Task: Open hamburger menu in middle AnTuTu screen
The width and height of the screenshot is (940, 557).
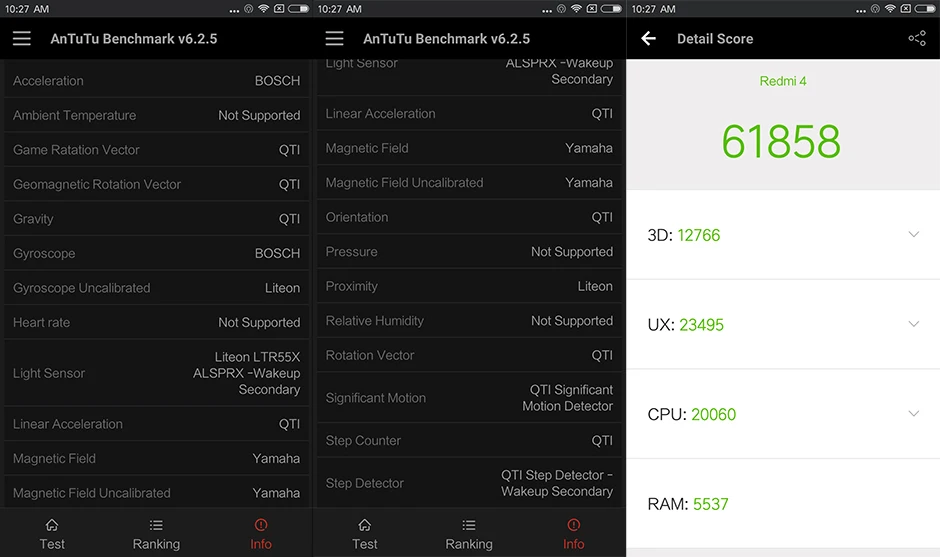Action: tap(335, 38)
